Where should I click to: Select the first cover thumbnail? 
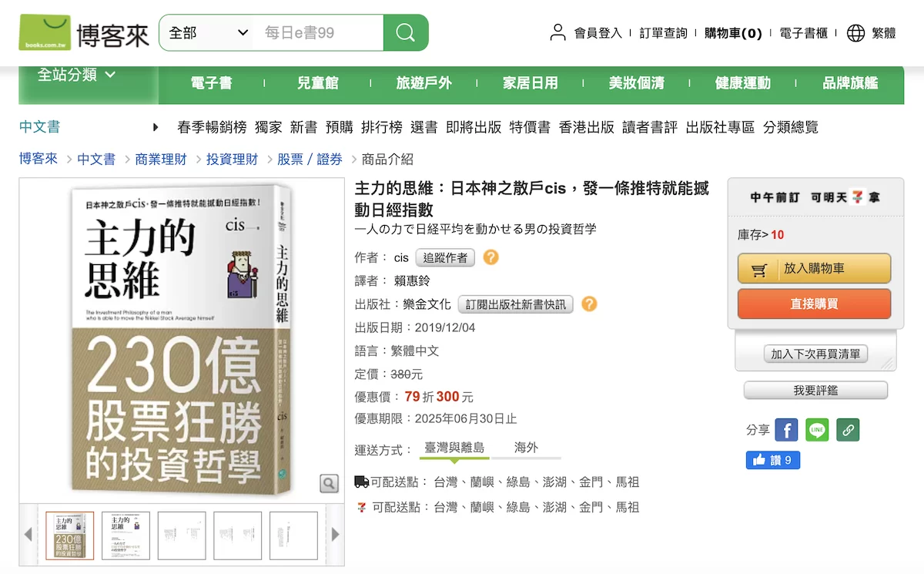tap(70, 535)
